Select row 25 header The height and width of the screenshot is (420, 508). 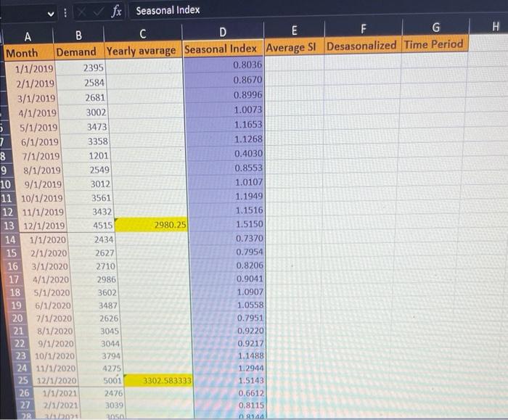22,380
